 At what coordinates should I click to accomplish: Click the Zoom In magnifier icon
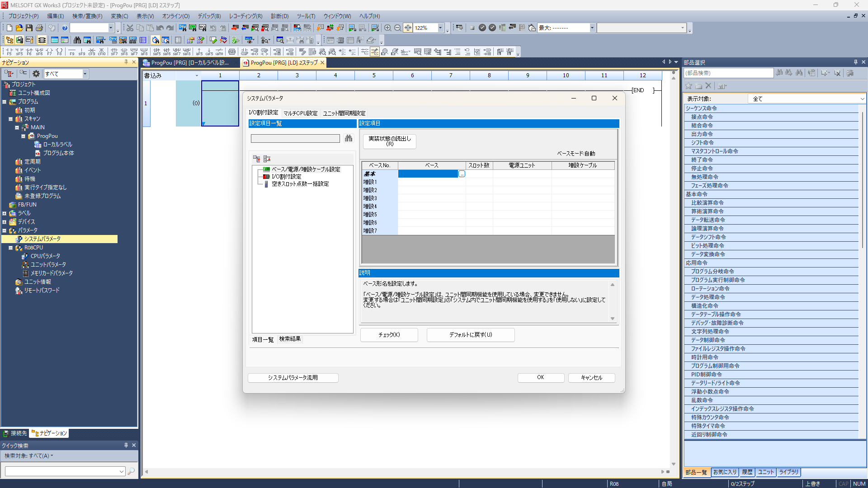(x=387, y=28)
